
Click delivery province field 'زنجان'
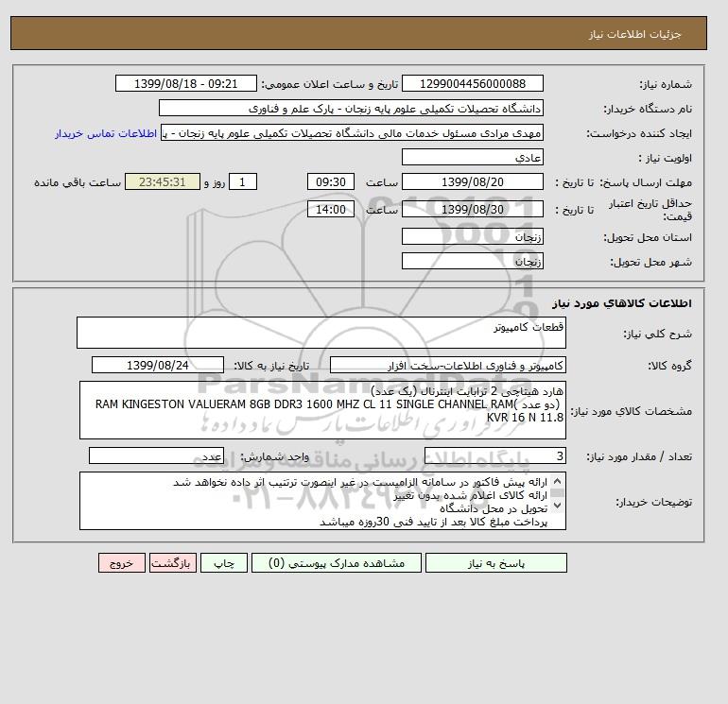pos(472,236)
